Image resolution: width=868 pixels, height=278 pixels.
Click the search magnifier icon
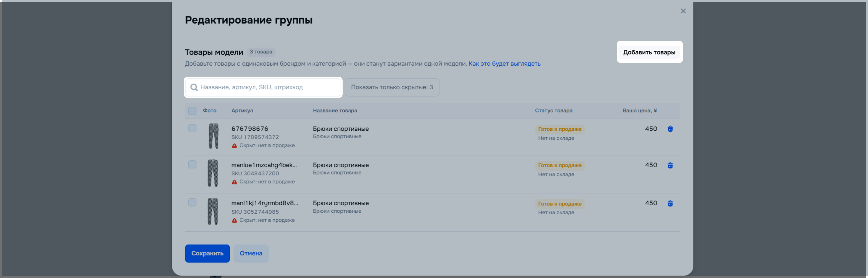[x=194, y=87]
